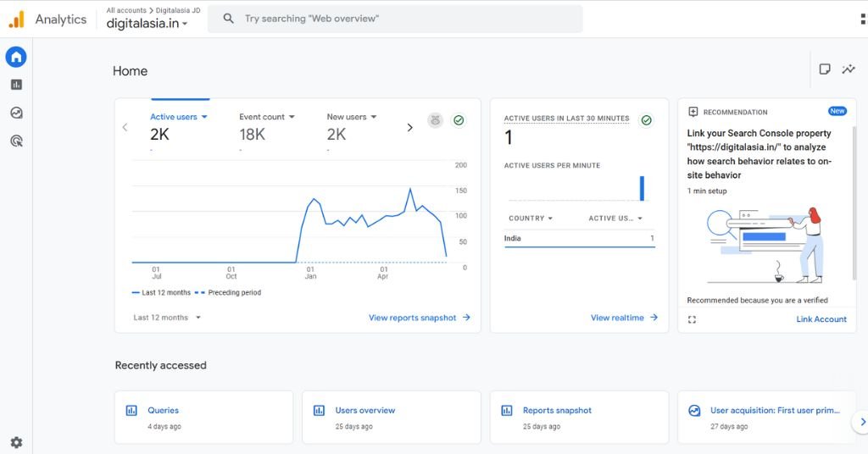Open the Last 12 months date range dropdown
The image size is (868, 454).
point(167,318)
